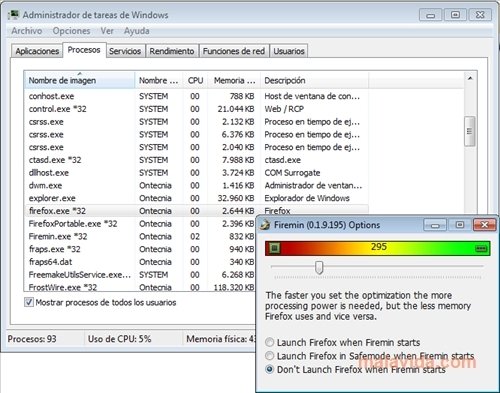The width and height of the screenshot is (500, 393).
Task: Click the Firemin title bar icon
Action: [265, 225]
